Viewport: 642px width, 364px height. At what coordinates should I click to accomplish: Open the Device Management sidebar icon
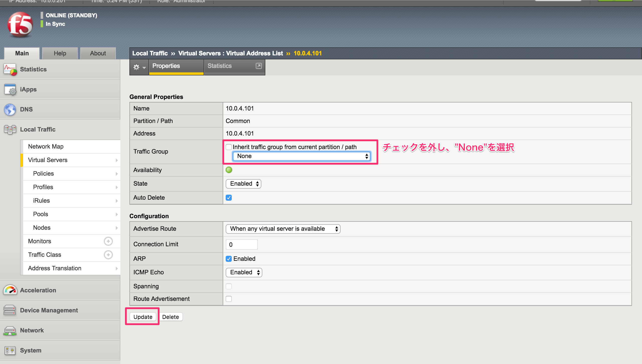coord(10,310)
